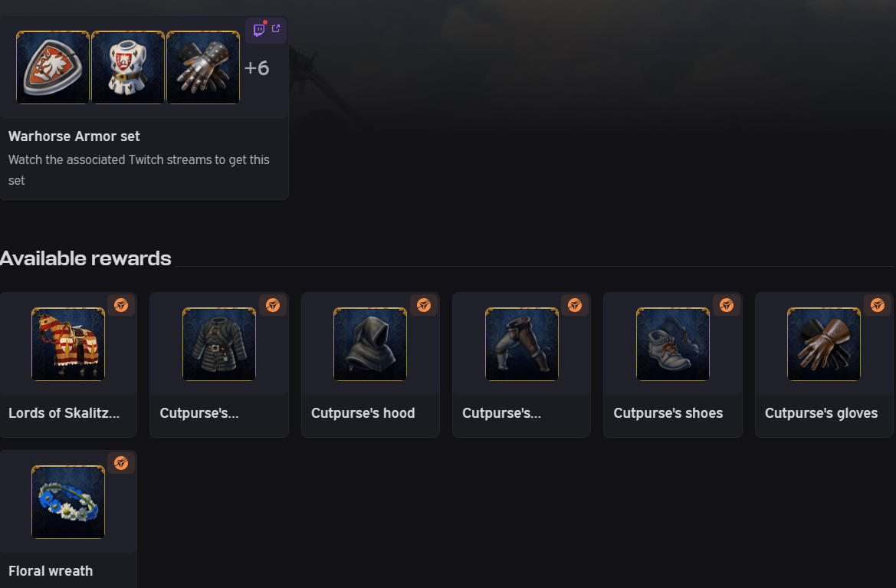Select the brown Cutpurse's gloves image
Screen dimensions: 896x588
(x=824, y=344)
